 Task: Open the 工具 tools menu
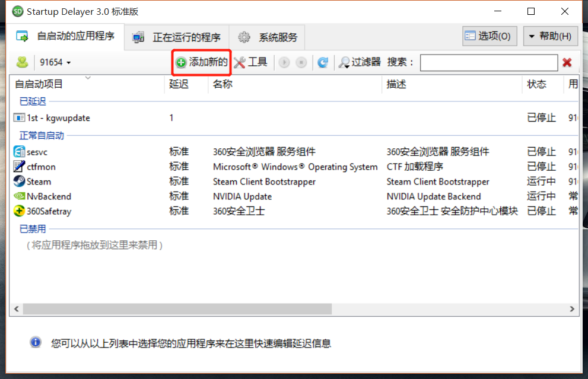point(250,62)
